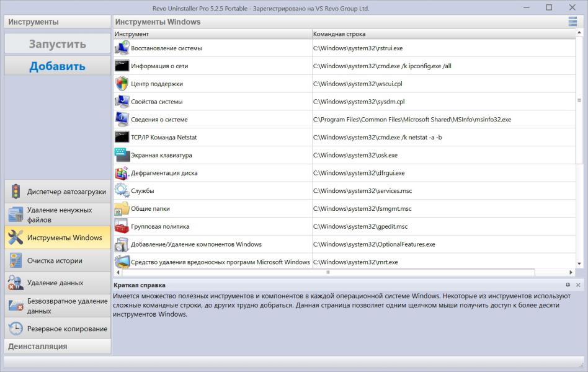Screen dimensions: 588x372
Task: Select the row text Экранная клавиатура
Action: point(161,155)
